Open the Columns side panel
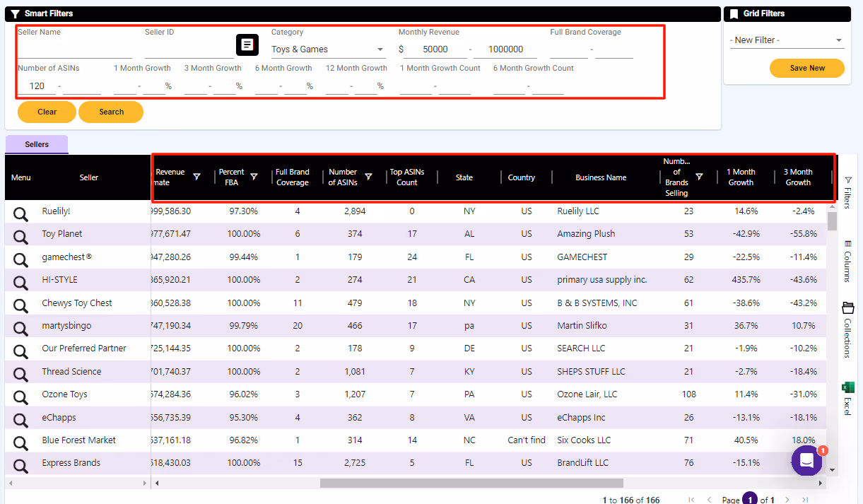 (x=848, y=262)
